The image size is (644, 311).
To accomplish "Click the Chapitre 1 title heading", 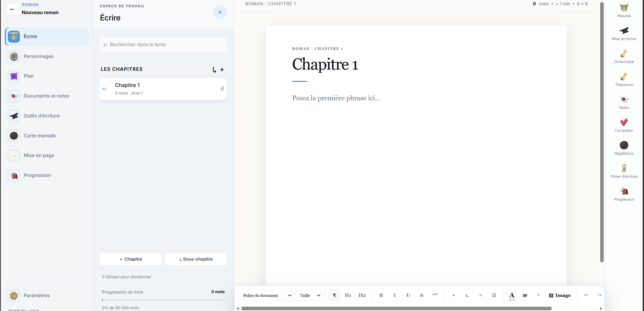I will click(x=325, y=64).
